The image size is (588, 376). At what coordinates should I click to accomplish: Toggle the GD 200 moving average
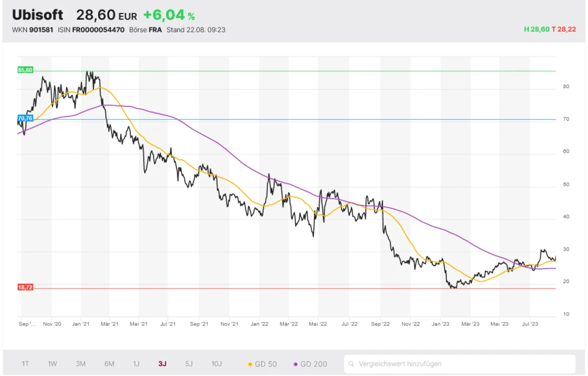(x=310, y=364)
